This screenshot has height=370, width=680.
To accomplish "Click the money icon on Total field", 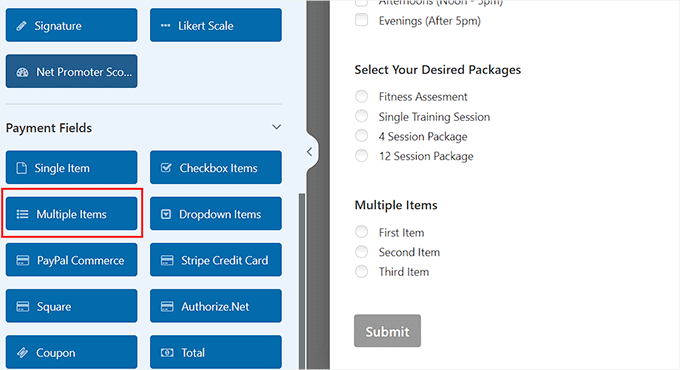I will (167, 353).
